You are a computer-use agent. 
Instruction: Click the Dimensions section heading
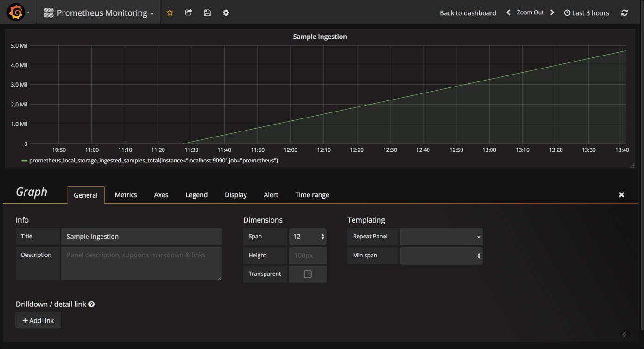tap(263, 220)
